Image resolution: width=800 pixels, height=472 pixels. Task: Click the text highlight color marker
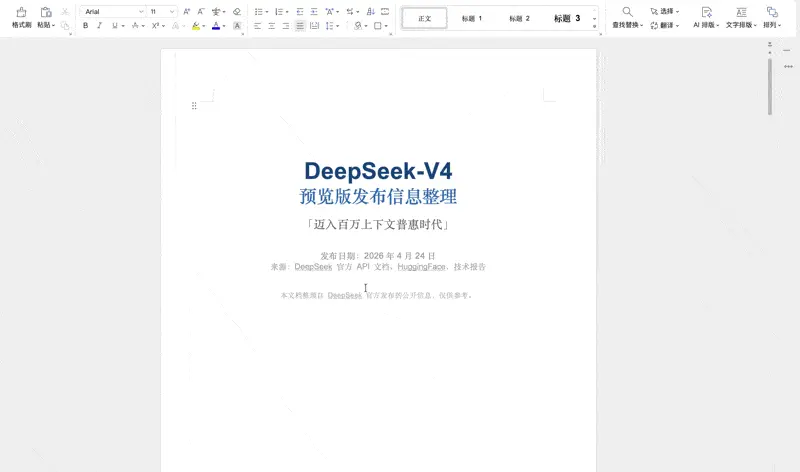(x=196, y=26)
